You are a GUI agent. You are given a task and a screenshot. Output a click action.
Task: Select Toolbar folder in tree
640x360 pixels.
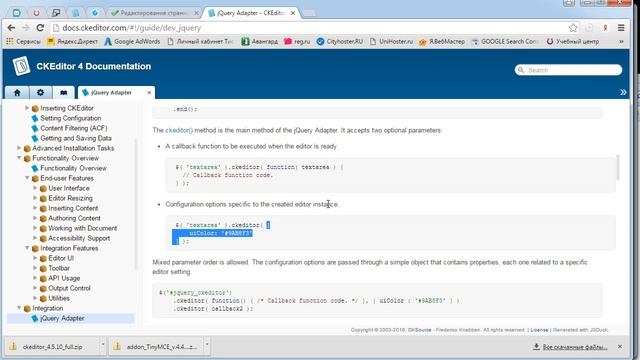pos(59,268)
